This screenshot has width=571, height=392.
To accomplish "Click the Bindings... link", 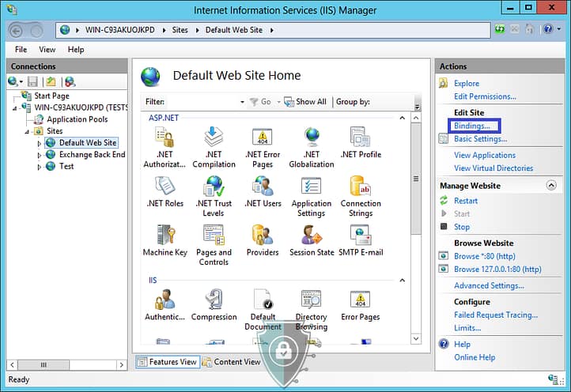I will (x=471, y=126).
